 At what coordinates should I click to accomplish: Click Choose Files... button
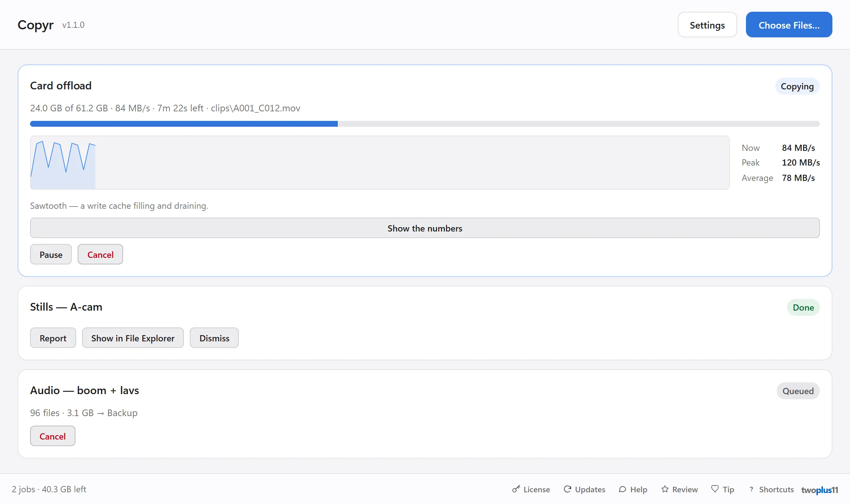[x=789, y=25]
